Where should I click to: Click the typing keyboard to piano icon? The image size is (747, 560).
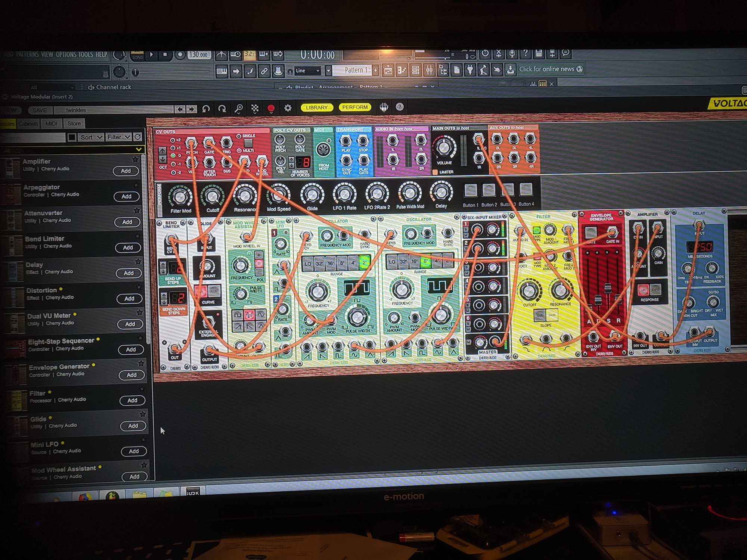(222, 71)
